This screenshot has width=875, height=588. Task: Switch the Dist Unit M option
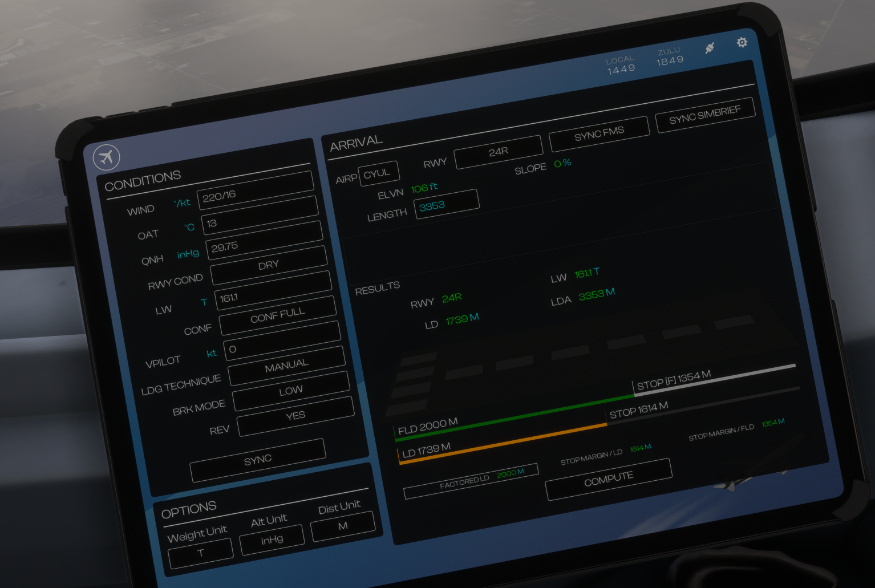coord(343,526)
